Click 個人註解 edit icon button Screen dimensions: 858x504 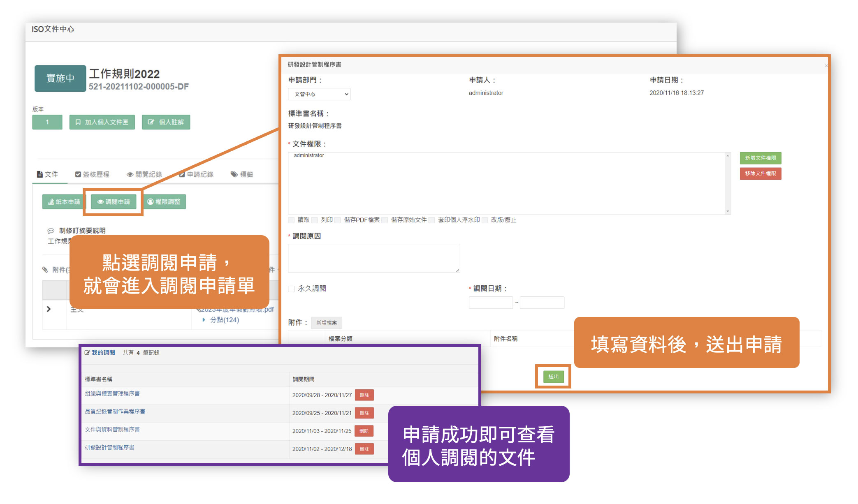coord(166,122)
